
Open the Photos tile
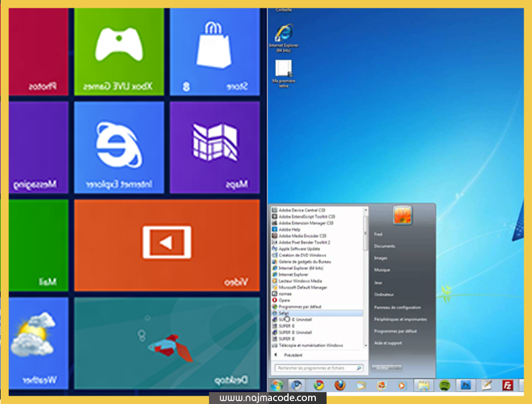pos(39,52)
